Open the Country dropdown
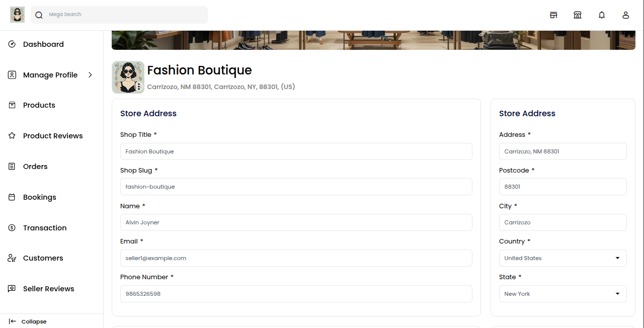 pyautogui.click(x=562, y=258)
